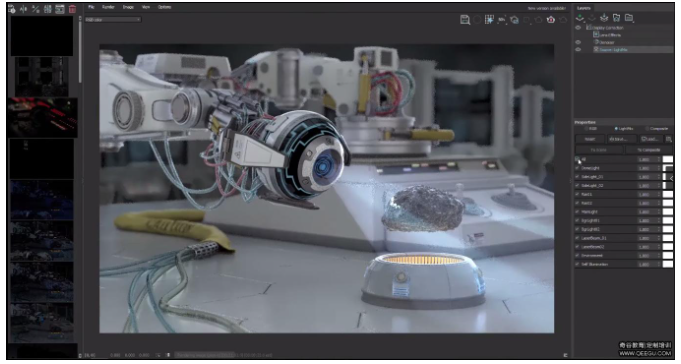Screen dimensions: 681x364
Task: Toggle the SideLight_01 checkbox
Action: pos(577,177)
